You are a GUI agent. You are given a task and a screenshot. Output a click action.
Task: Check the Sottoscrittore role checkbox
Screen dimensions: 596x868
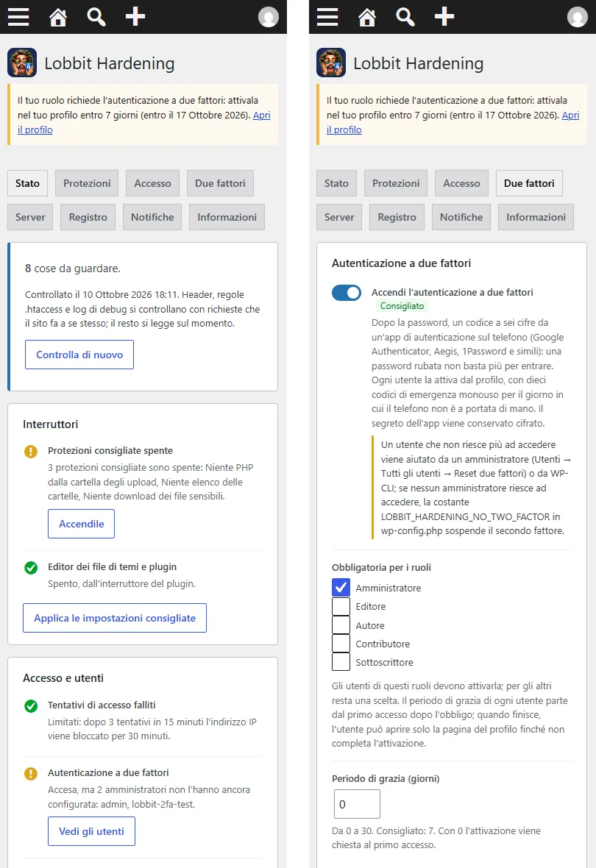point(341,661)
